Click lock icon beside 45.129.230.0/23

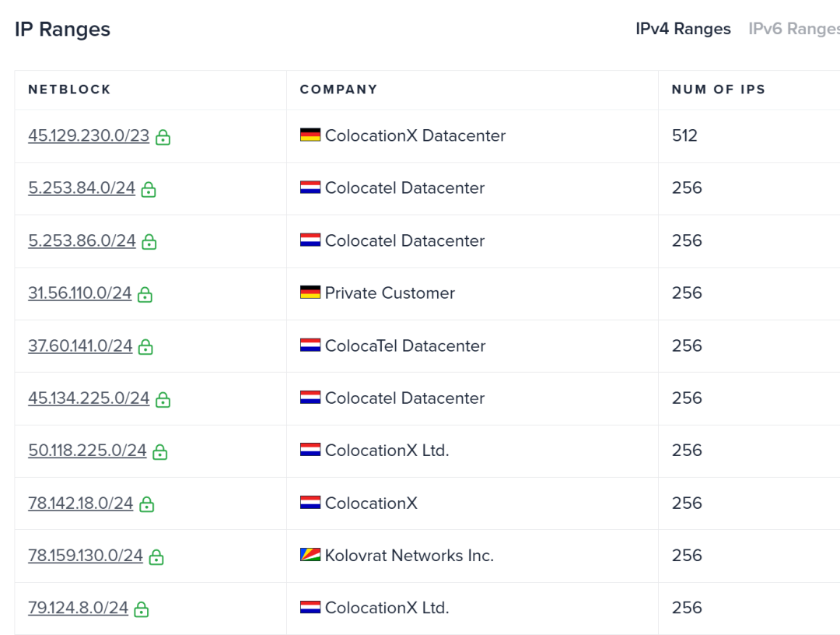pos(163,137)
